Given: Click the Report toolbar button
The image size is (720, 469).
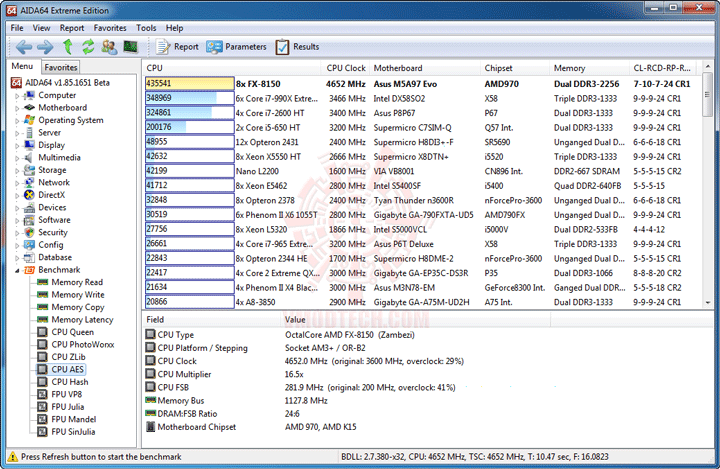Looking at the screenshot, I should (x=177, y=47).
